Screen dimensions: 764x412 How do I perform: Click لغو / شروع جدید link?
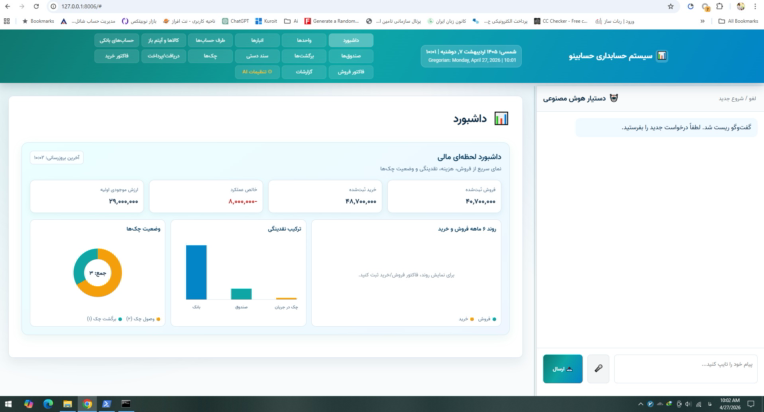(x=737, y=98)
